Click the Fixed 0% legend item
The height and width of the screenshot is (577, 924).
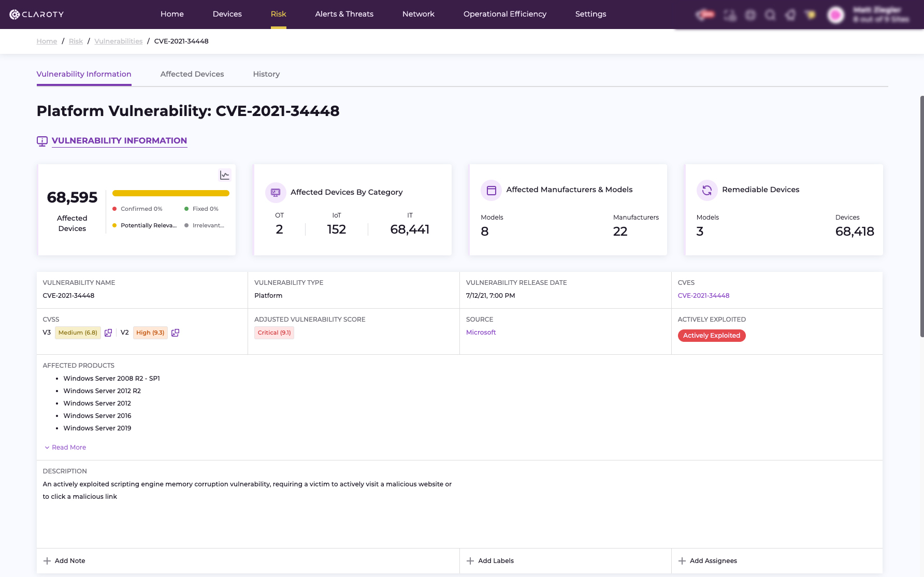pyautogui.click(x=201, y=209)
